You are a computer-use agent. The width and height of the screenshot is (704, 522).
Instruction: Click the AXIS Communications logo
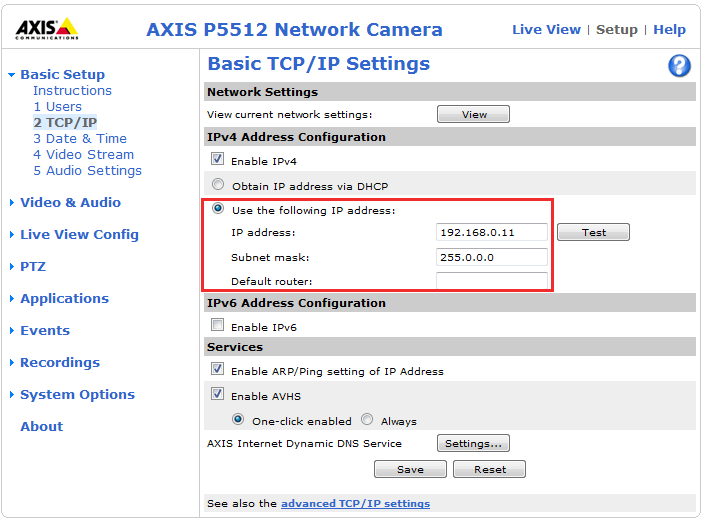pos(47,29)
